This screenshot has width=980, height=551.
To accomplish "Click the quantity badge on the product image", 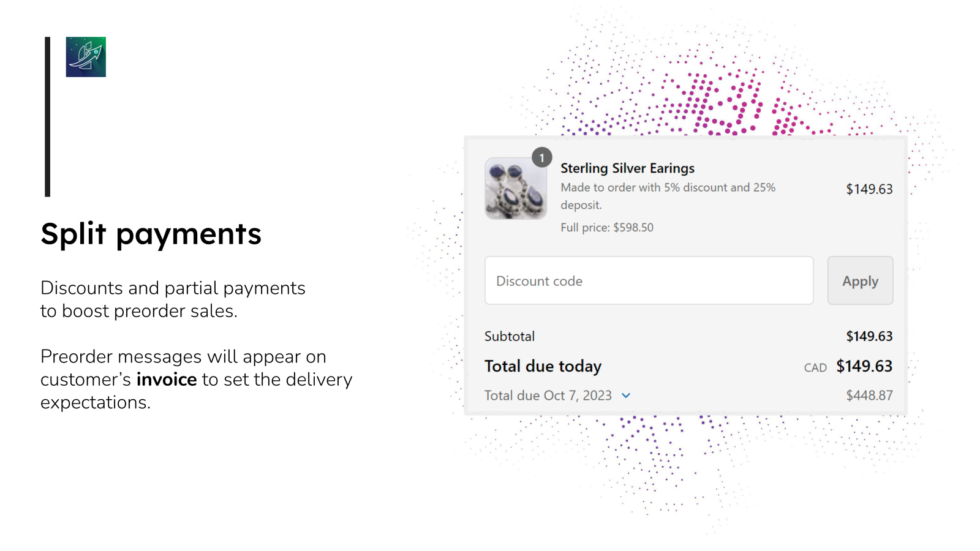I will (x=541, y=157).
